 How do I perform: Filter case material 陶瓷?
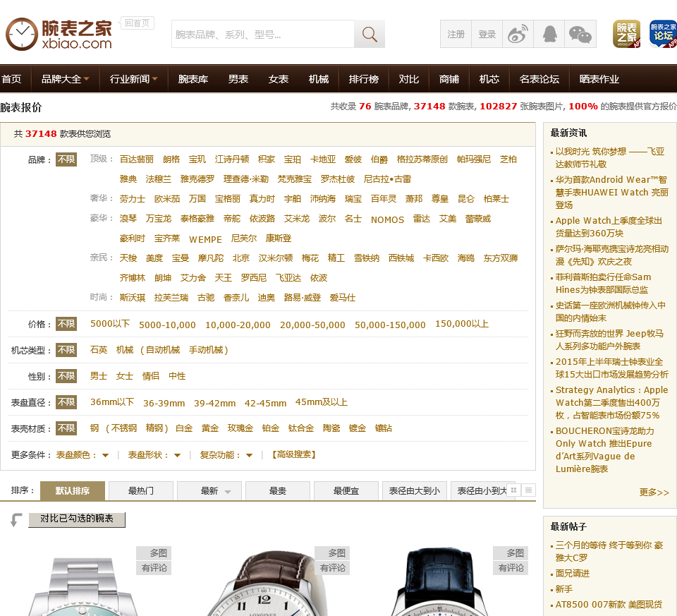pos(331,428)
